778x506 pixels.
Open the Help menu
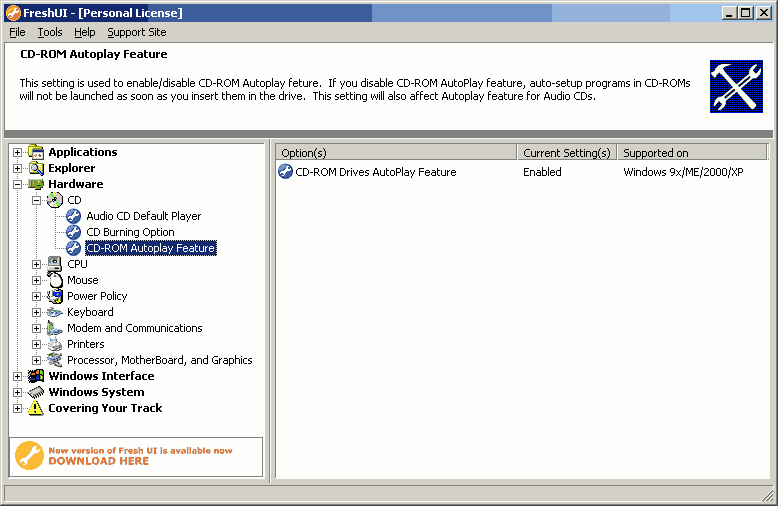(85, 32)
